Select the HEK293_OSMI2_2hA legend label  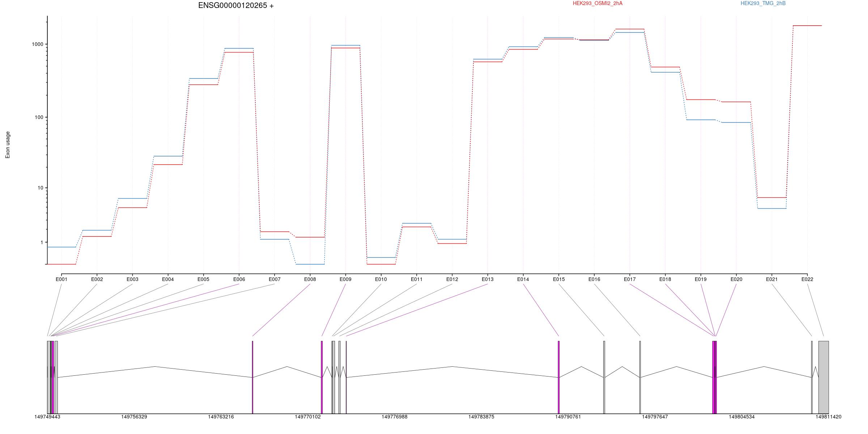tap(597, 3)
